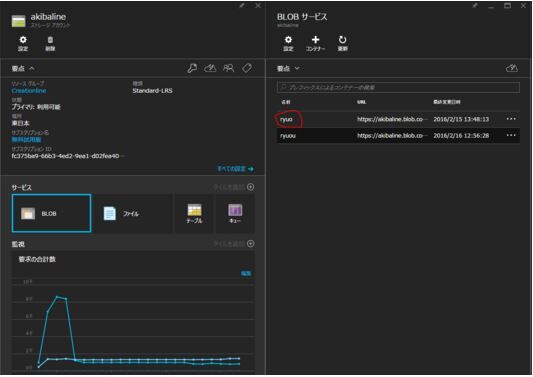Viewport: 533px width, 377px height.
Task: Sort by URL column header
Action: click(361, 102)
